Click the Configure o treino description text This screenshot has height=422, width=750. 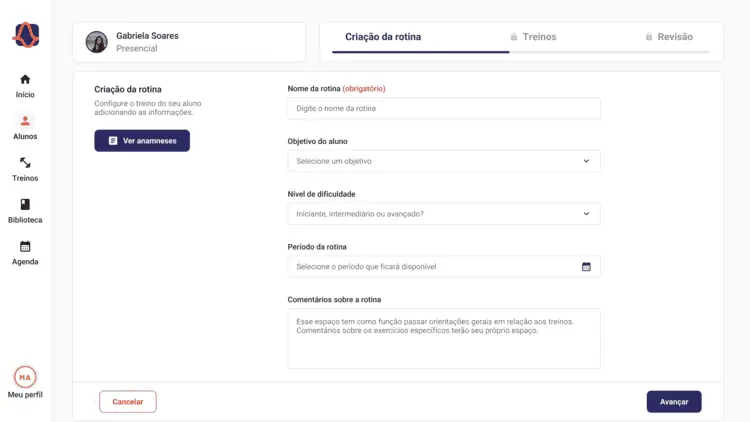pyautogui.click(x=148, y=108)
